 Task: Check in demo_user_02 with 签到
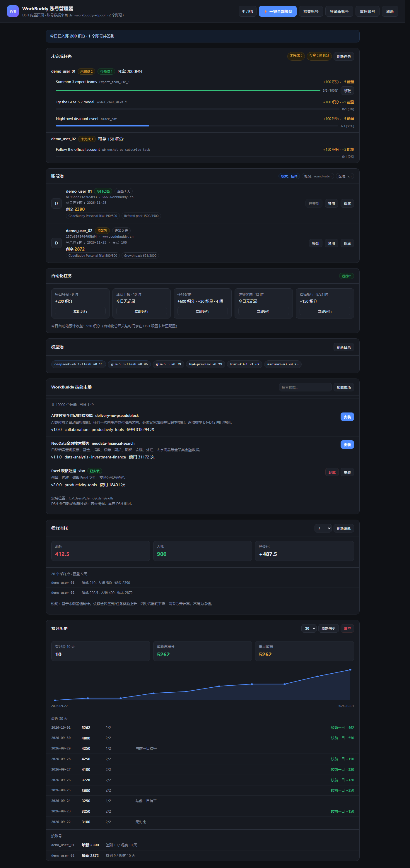(316, 243)
